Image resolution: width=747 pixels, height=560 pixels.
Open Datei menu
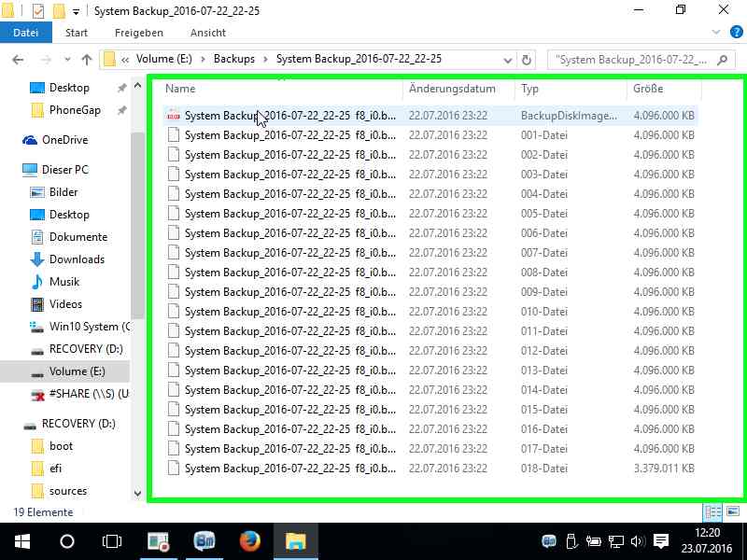[x=26, y=33]
